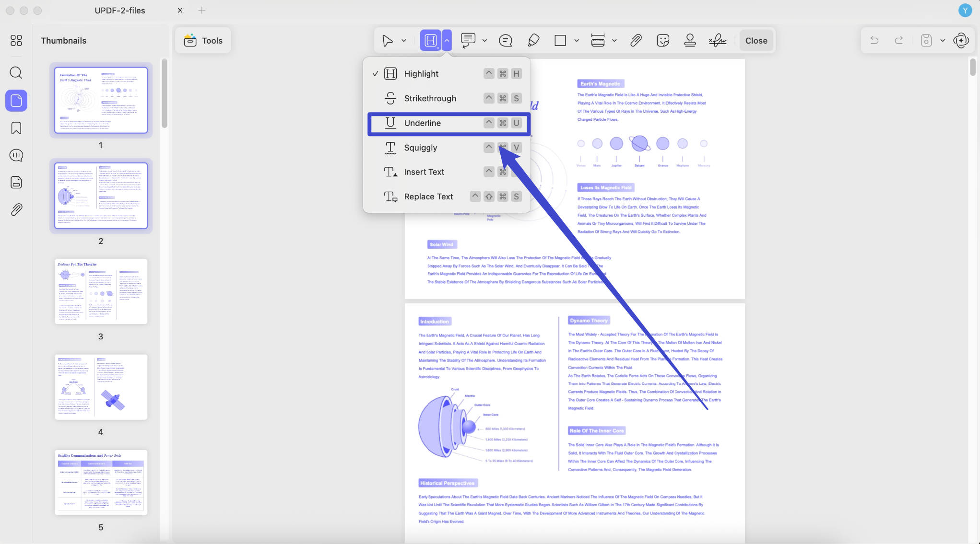Screen dimensions: 980x544
Task: Select page 3 thumbnail
Action: click(x=101, y=291)
